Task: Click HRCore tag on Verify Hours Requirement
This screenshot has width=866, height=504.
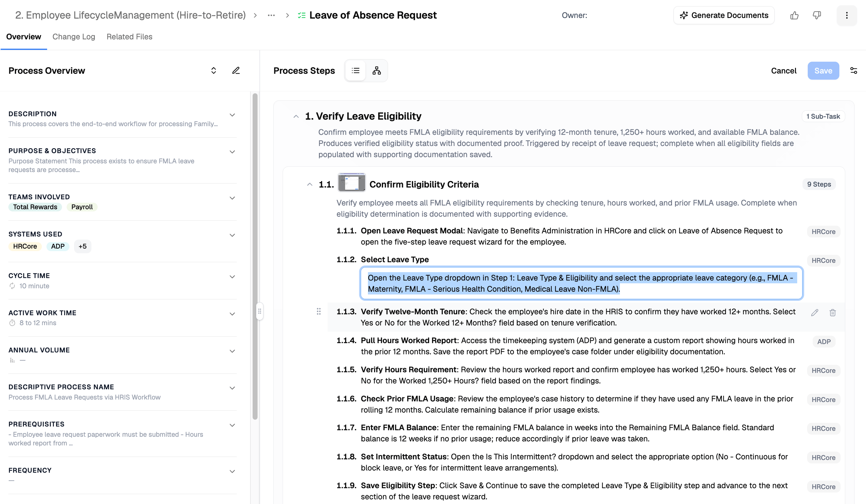Action: pos(824,371)
